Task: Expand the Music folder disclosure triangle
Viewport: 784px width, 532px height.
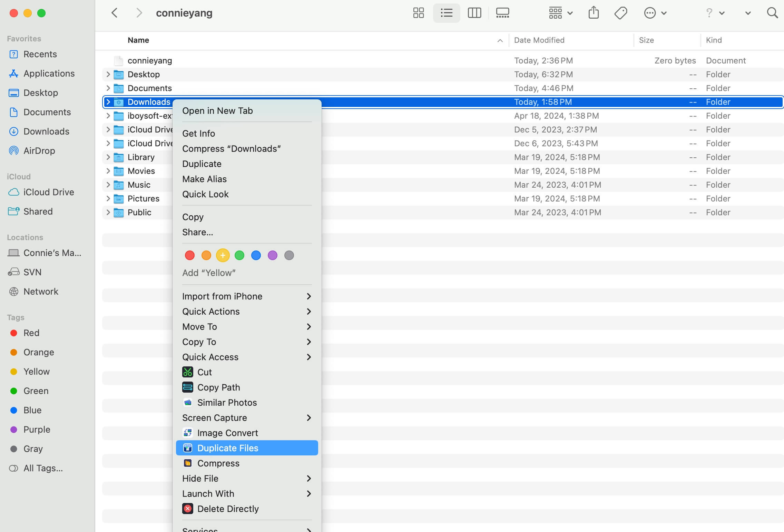Action: coord(108,185)
